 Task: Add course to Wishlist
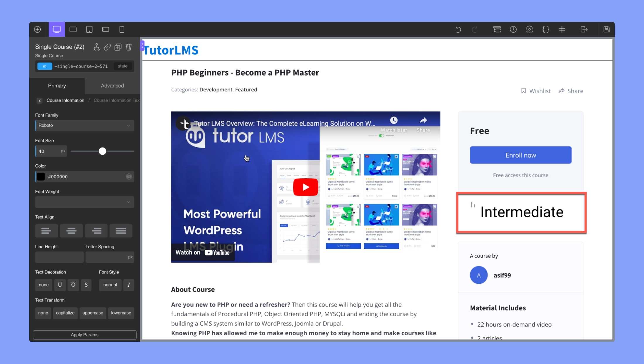click(x=536, y=91)
